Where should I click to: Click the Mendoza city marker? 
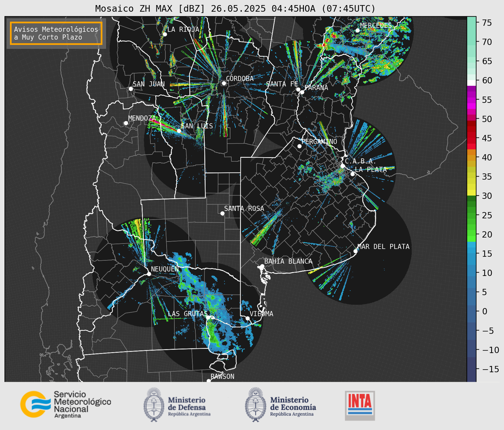(126, 123)
